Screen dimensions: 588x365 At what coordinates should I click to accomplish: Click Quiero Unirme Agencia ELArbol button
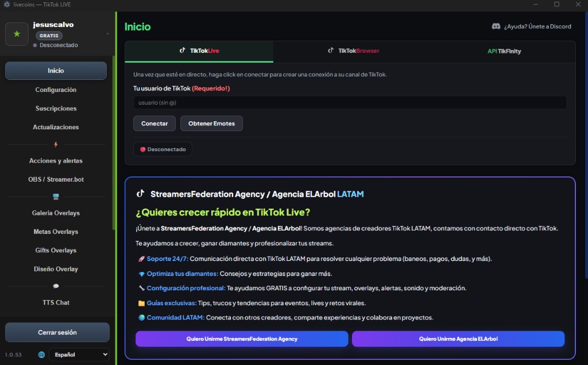point(458,339)
